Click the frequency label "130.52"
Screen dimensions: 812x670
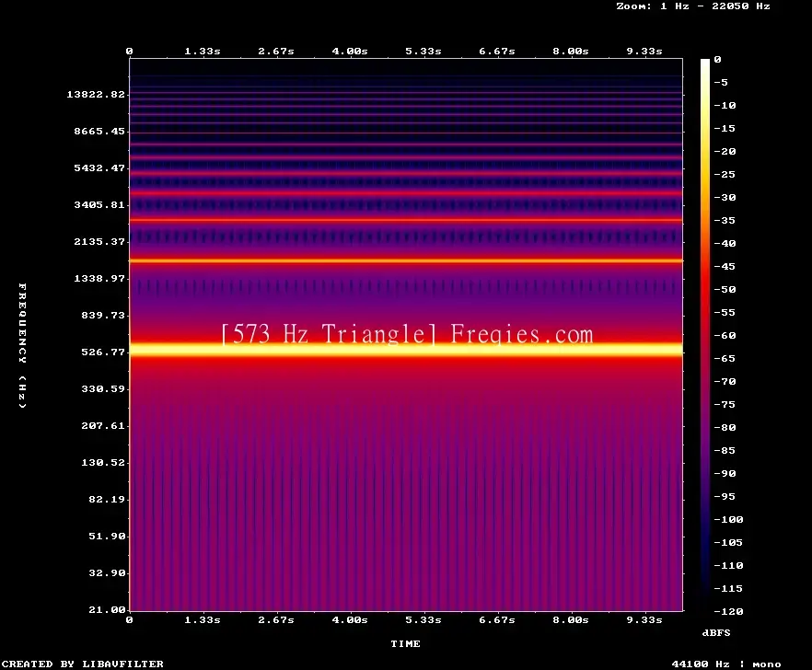click(x=103, y=462)
